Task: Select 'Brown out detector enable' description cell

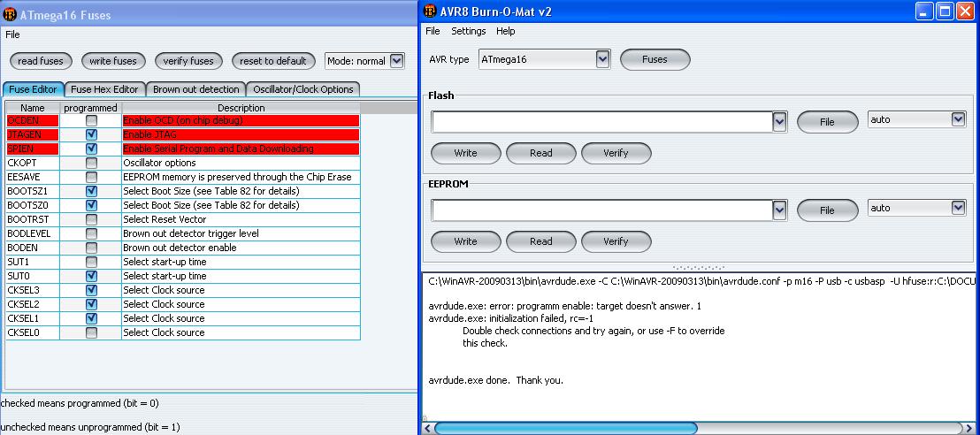Action: pos(241,248)
